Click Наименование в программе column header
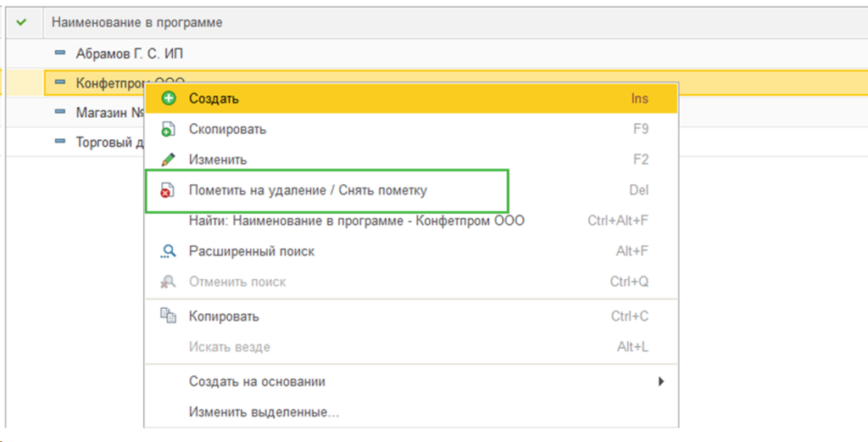Image resolution: width=868 pixels, height=442 pixels. coord(137,23)
